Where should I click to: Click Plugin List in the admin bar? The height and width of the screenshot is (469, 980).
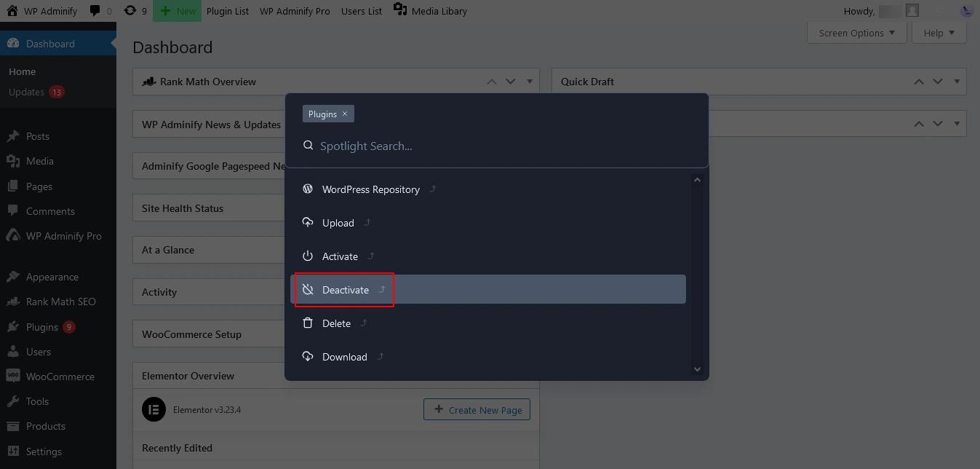(x=227, y=10)
